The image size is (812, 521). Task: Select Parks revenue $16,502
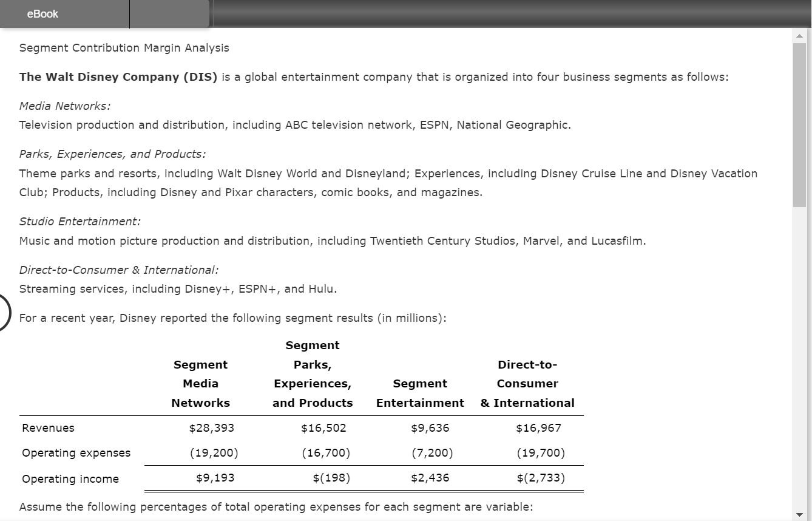[x=323, y=428]
